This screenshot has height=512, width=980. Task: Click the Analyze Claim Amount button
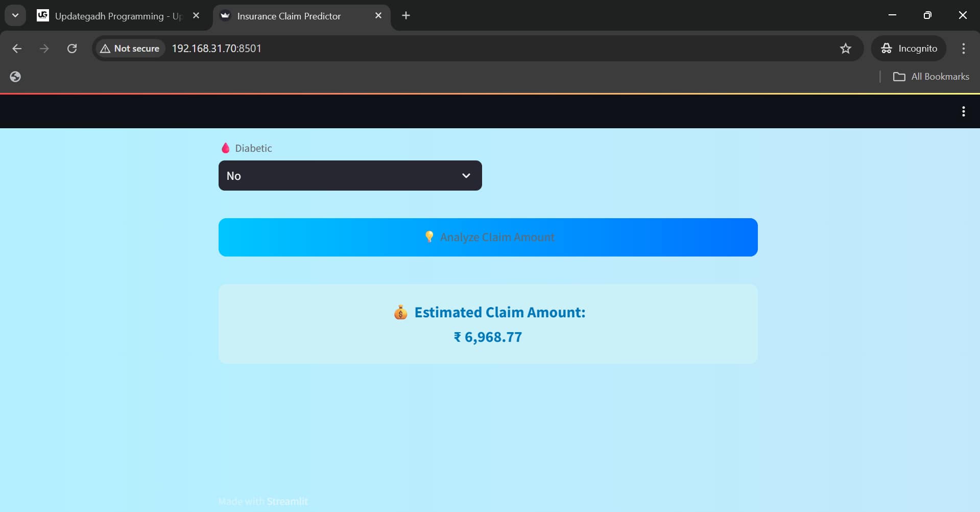coord(488,237)
